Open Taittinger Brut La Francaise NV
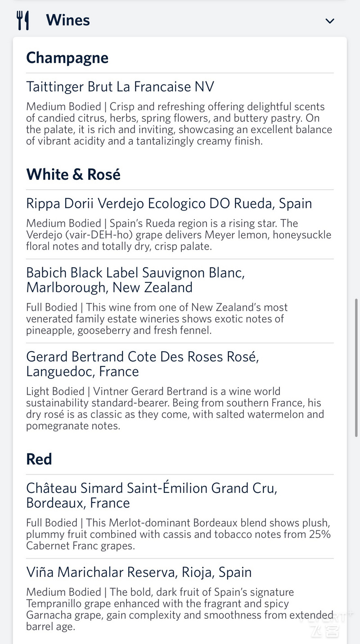Screen dimensions: 360x644 (120, 86)
